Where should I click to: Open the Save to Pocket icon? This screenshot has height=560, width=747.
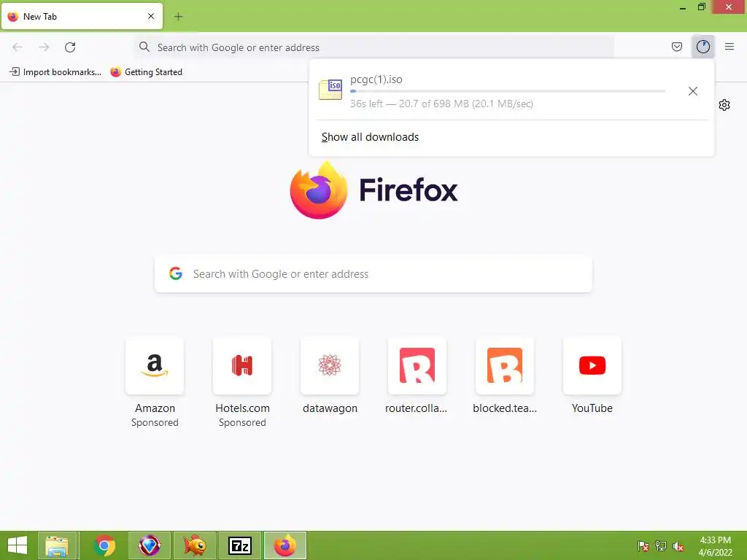point(676,47)
